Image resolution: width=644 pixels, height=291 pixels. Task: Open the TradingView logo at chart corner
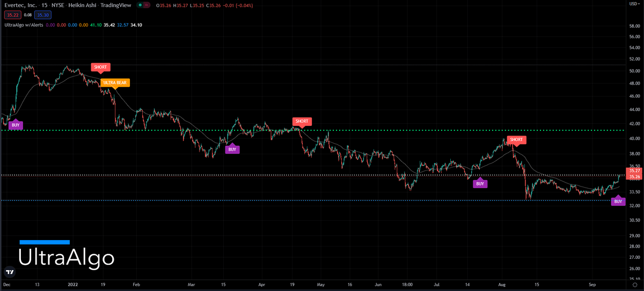[x=9, y=271]
